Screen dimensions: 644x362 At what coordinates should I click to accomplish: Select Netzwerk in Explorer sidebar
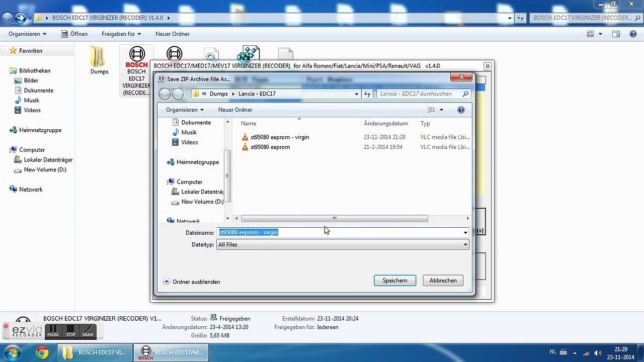(x=26, y=190)
